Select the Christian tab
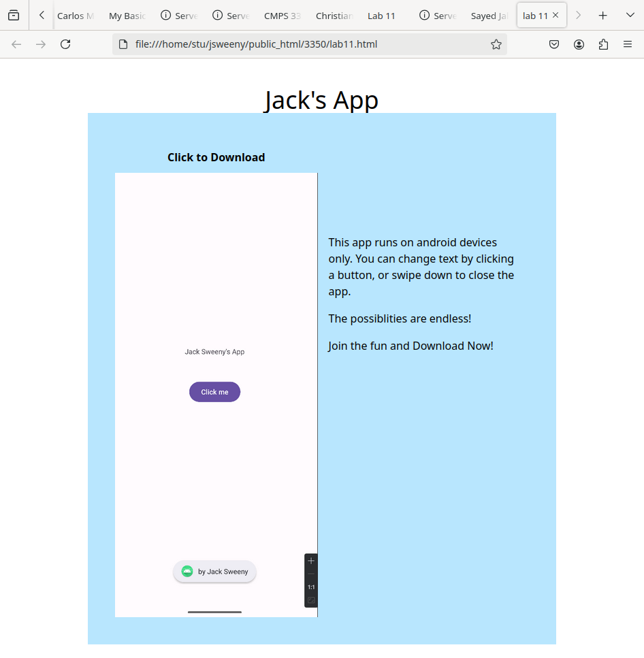Viewport: 644px width, 658px height. tap(334, 16)
